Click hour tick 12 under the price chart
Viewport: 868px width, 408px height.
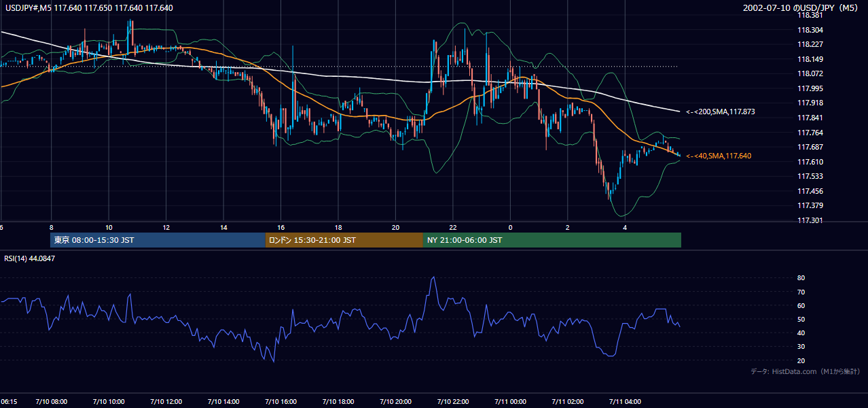click(166, 227)
